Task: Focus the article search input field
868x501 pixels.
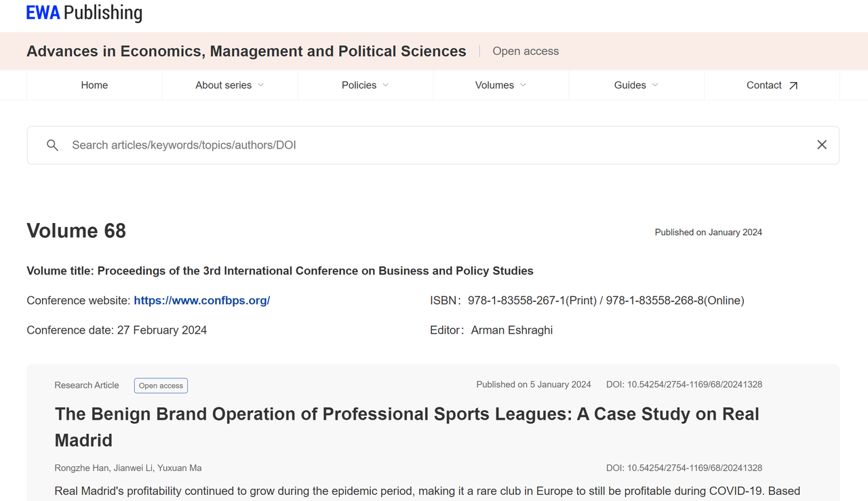Action: 434,145
